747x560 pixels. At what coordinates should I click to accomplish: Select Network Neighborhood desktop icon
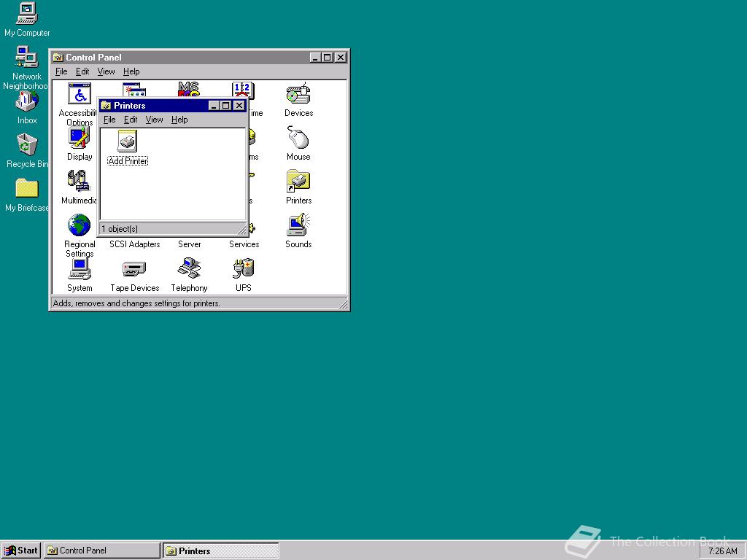(26, 57)
